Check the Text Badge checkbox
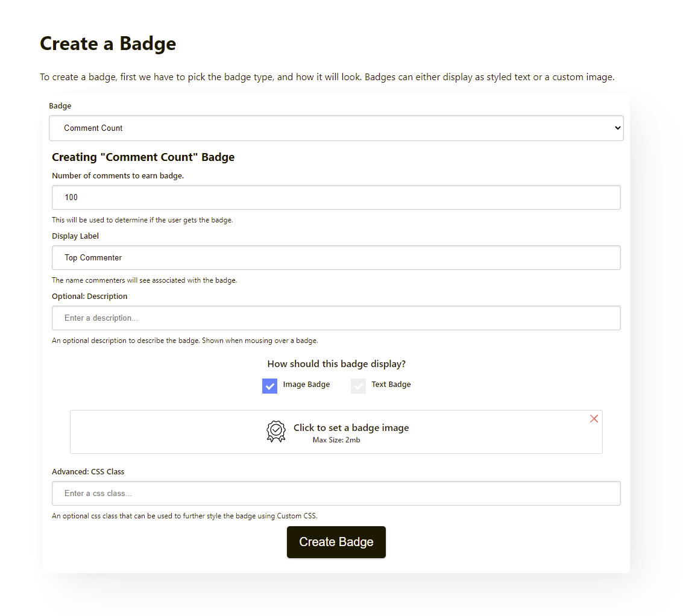The height and width of the screenshot is (616, 683). pyautogui.click(x=358, y=386)
